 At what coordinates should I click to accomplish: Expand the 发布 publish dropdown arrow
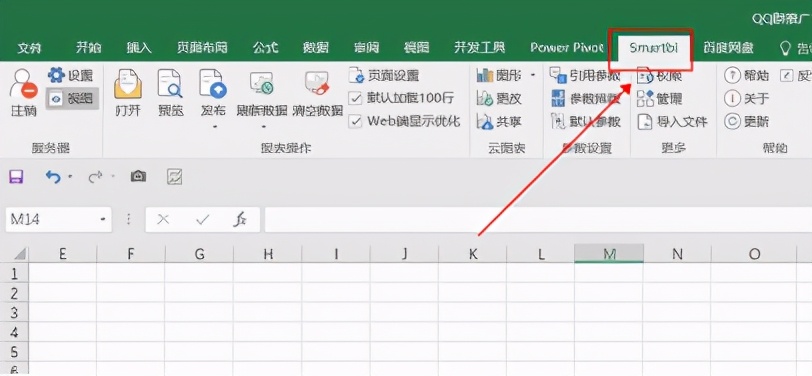tap(214, 127)
